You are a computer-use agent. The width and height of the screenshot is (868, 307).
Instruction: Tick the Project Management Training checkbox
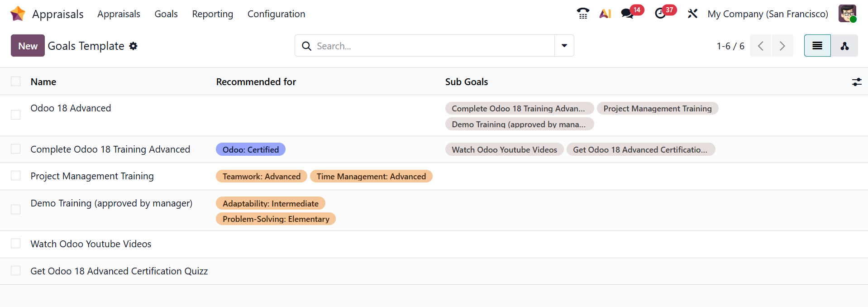tap(16, 176)
